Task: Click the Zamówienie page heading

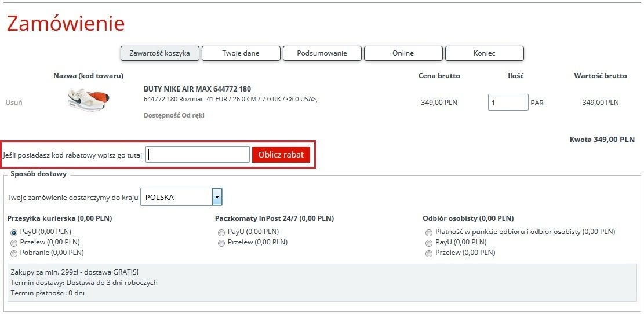Action: pyautogui.click(x=66, y=23)
